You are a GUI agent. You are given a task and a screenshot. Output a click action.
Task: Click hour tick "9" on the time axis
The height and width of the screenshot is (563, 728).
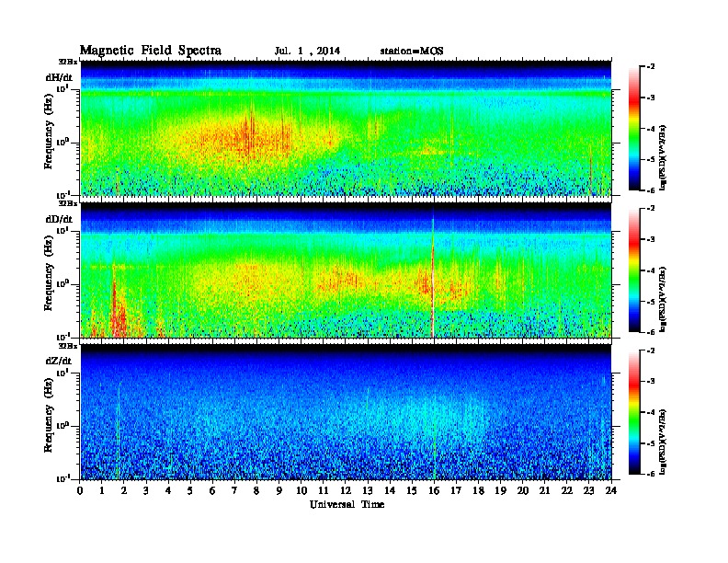click(x=279, y=491)
